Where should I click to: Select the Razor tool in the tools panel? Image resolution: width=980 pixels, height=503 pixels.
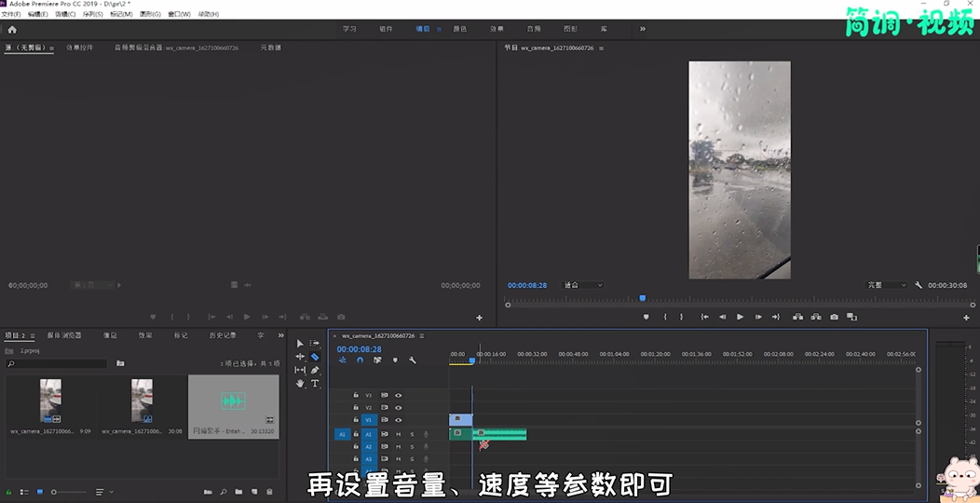pos(315,357)
